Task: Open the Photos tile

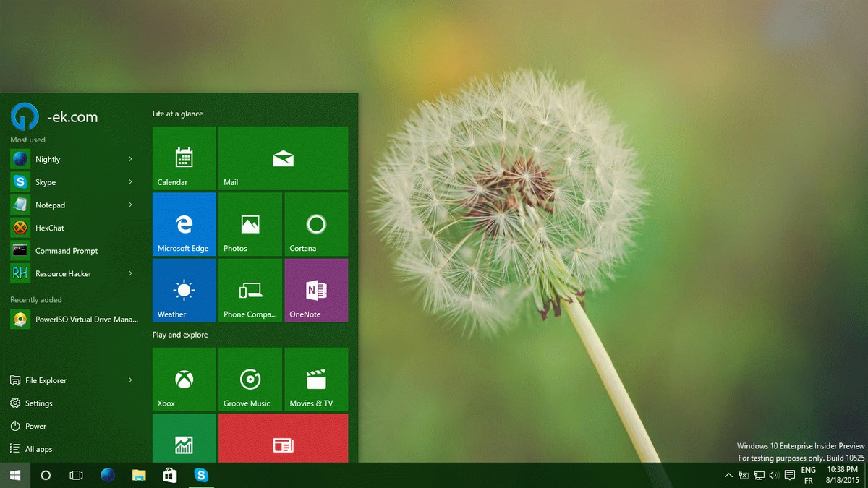Action: click(250, 224)
